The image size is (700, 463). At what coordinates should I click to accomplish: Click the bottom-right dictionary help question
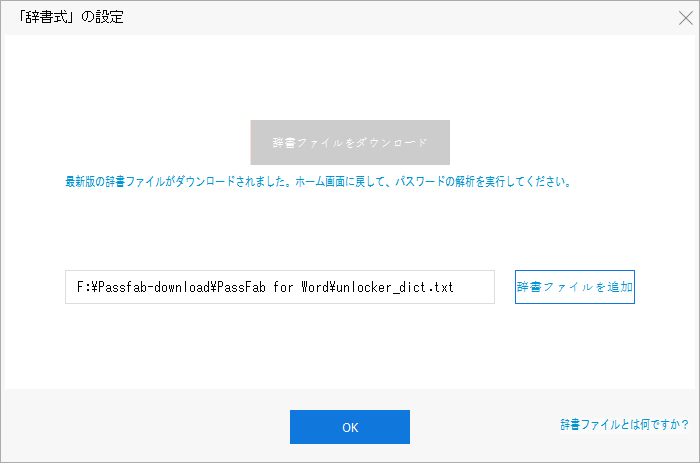coord(624,425)
